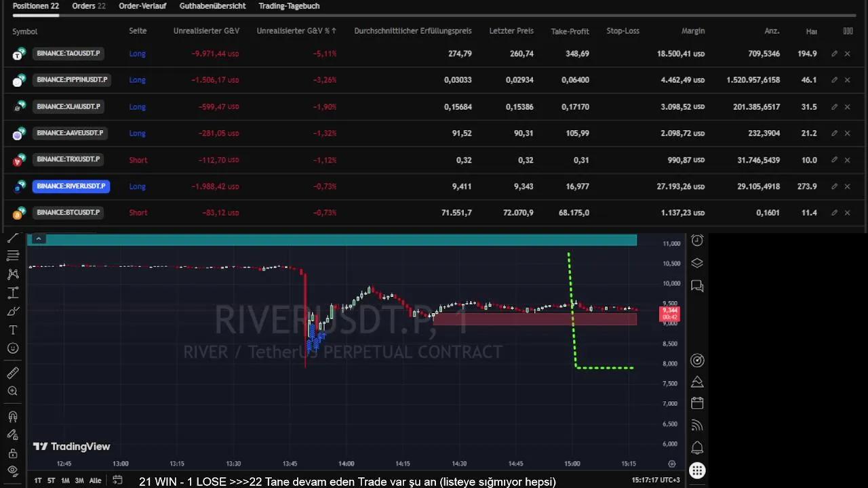This screenshot has width=868, height=488.
Task: Open the Alerts clock panel
Action: point(697,241)
